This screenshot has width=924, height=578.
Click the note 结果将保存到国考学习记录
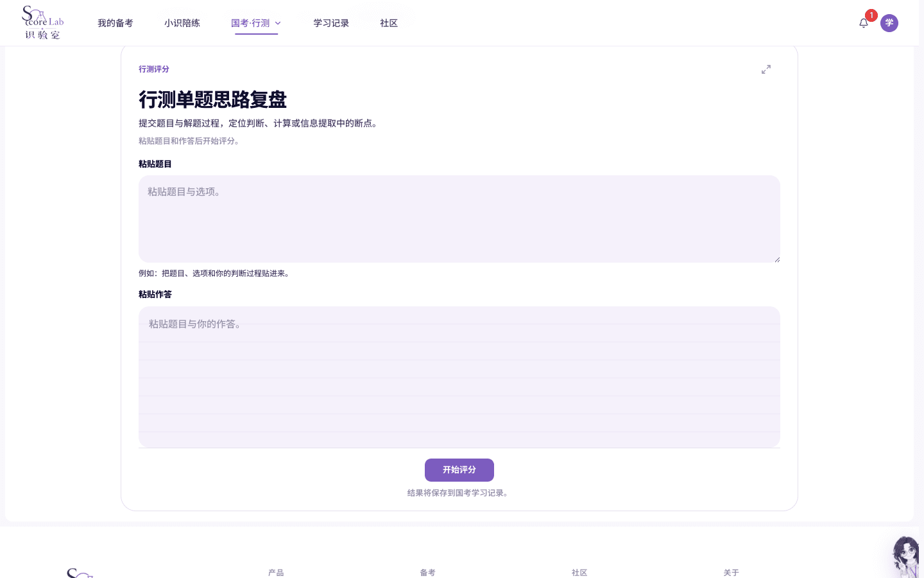(459, 493)
